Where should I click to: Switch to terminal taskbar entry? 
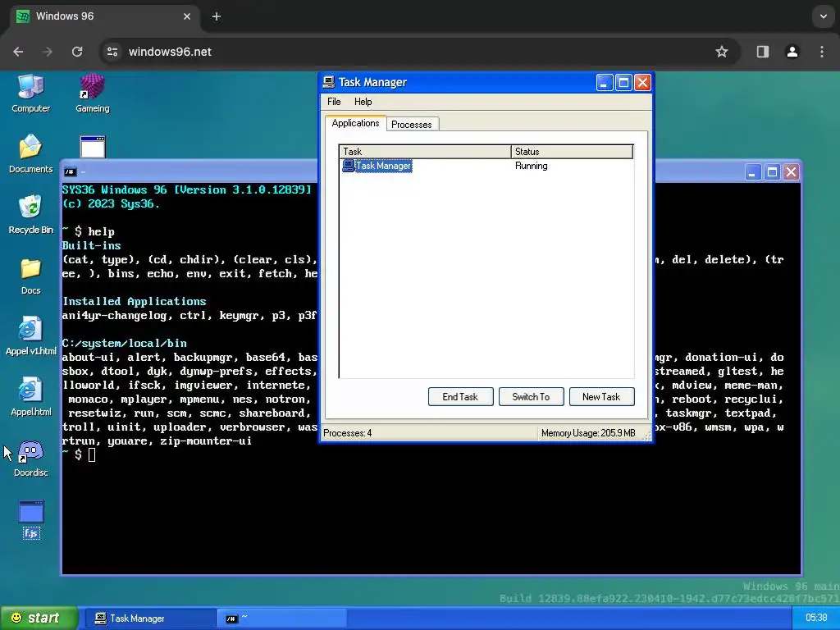[282, 619]
